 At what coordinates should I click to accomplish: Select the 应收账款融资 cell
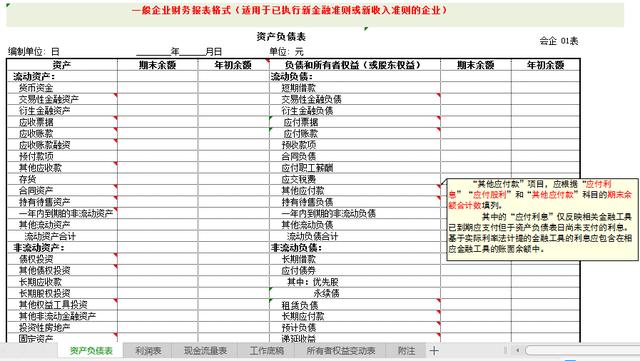[62, 145]
